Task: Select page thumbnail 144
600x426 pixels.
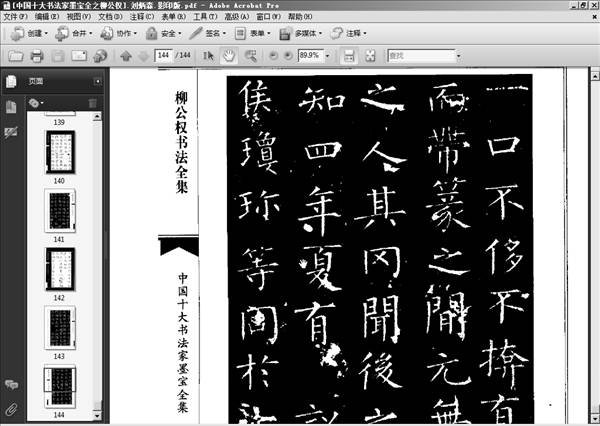Action: pyautogui.click(x=60, y=386)
